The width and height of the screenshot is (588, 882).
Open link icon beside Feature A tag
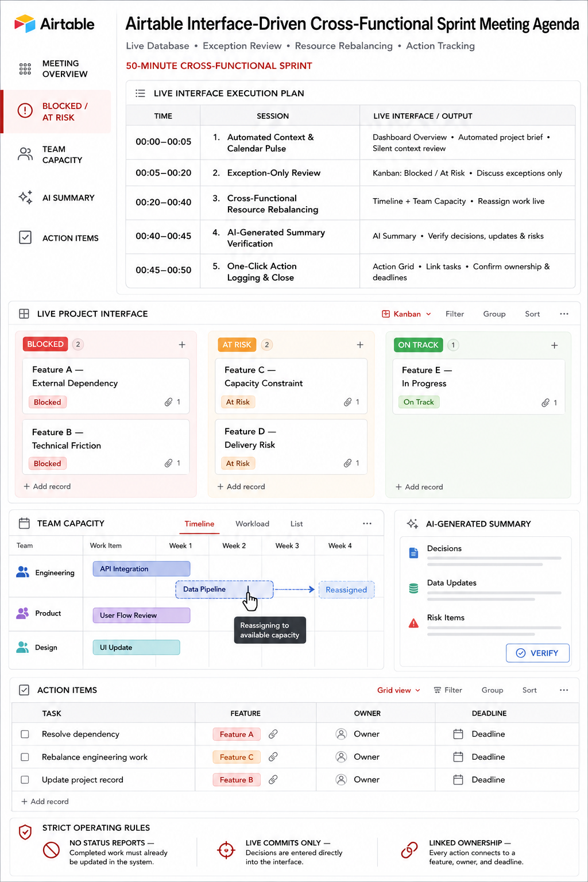[x=273, y=734]
